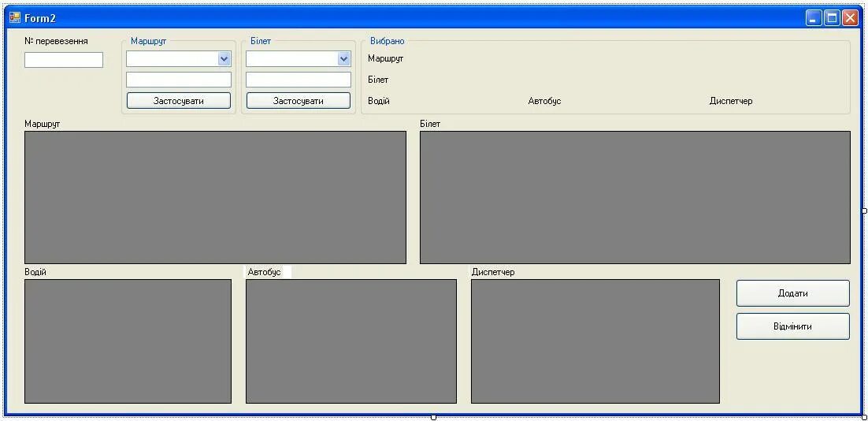
Task: Maximize the Form2 window
Action: tap(832, 18)
